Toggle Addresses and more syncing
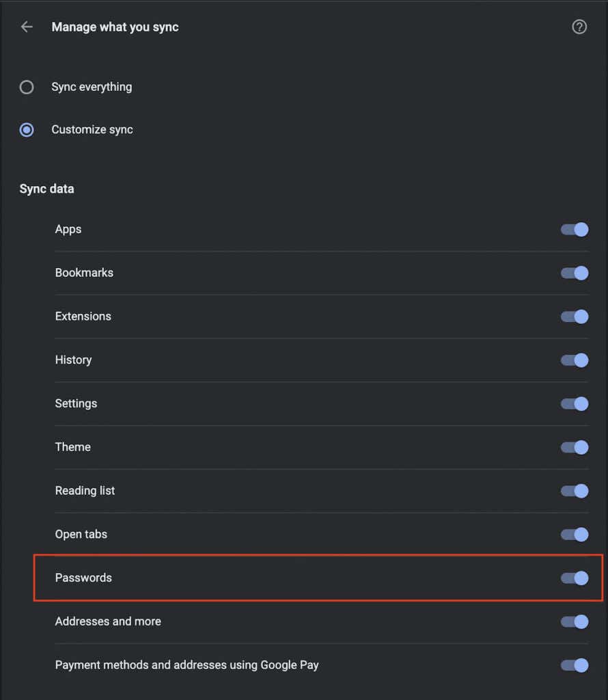 pos(574,621)
